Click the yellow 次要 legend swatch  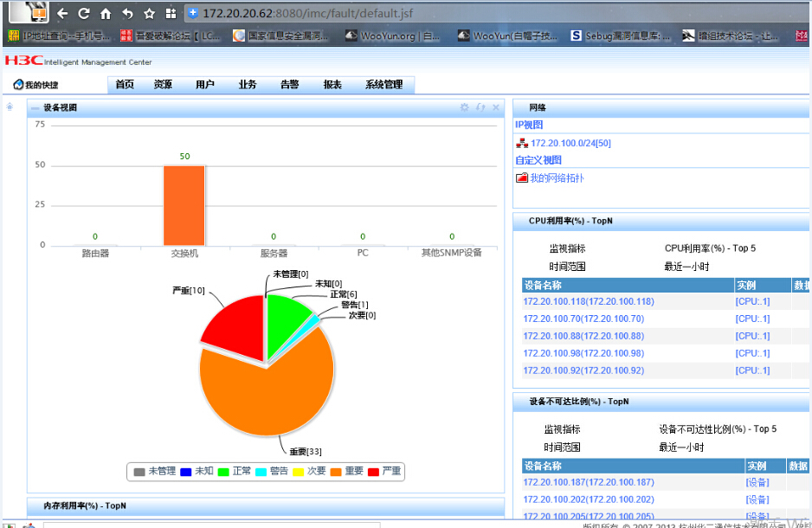299,472
